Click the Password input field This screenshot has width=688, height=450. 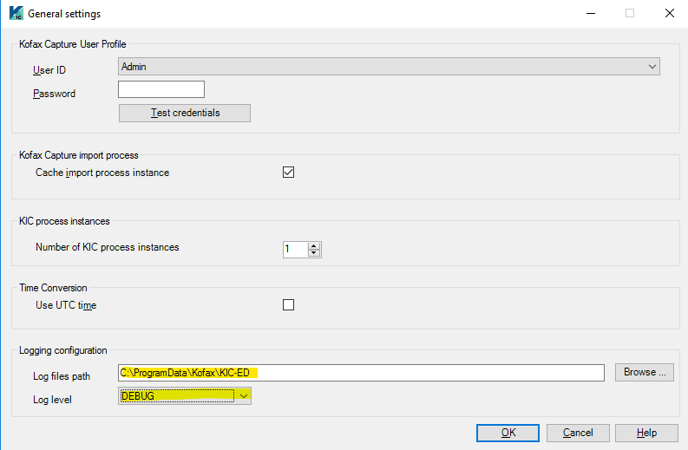(x=161, y=89)
